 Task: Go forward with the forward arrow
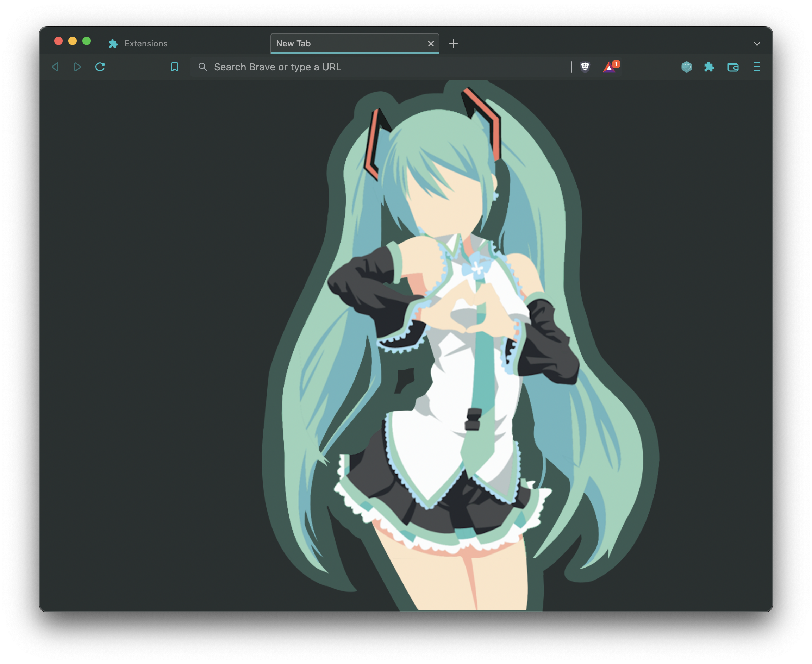(77, 67)
